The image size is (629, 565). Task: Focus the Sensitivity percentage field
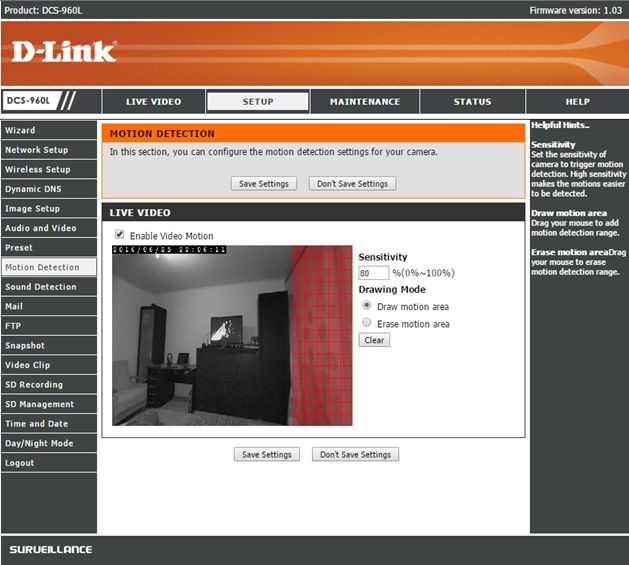pyautogui.click(x=373, y=273)
